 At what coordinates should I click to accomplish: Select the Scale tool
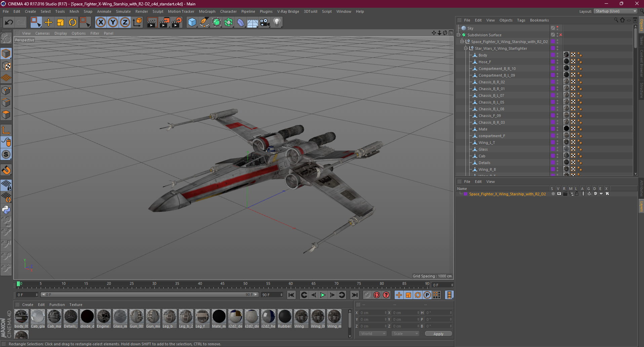click(61, 23)
